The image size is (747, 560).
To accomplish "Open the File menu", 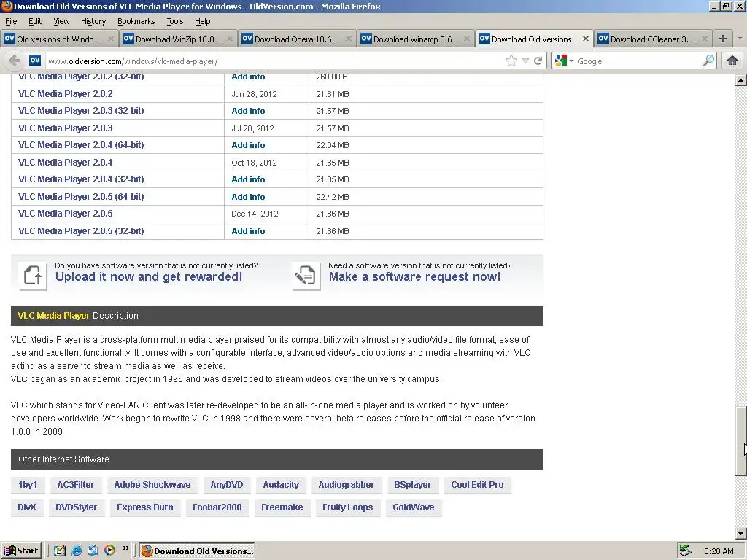I will [x=11, y=21].
